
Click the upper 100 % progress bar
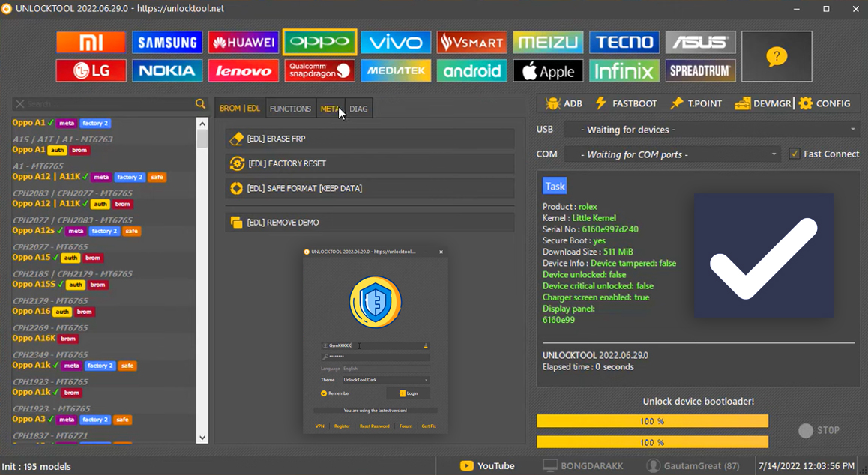[652, 421]
